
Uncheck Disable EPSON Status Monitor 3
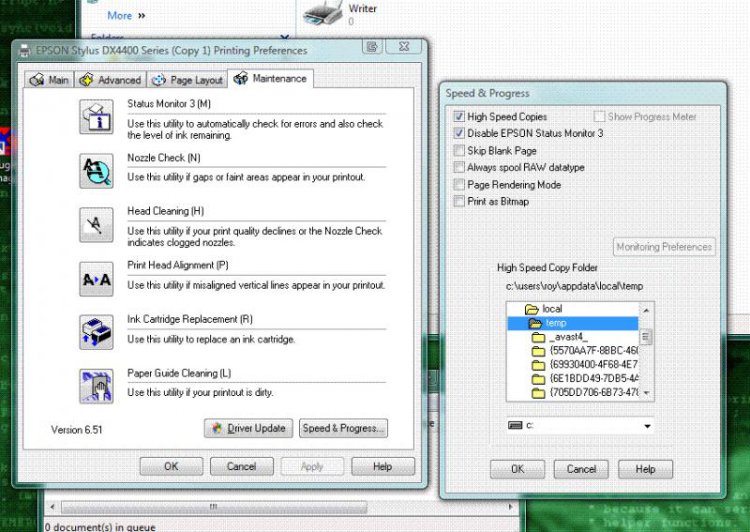[459, 133]
